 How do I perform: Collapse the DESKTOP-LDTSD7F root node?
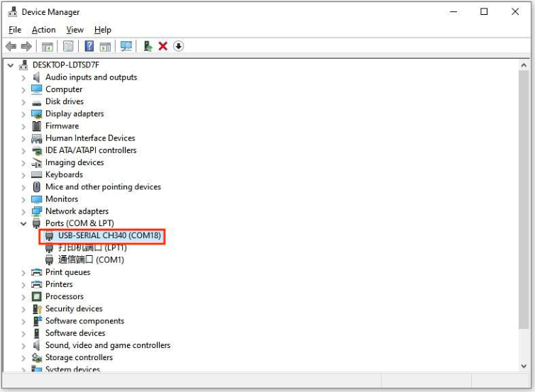click(11, 65)
